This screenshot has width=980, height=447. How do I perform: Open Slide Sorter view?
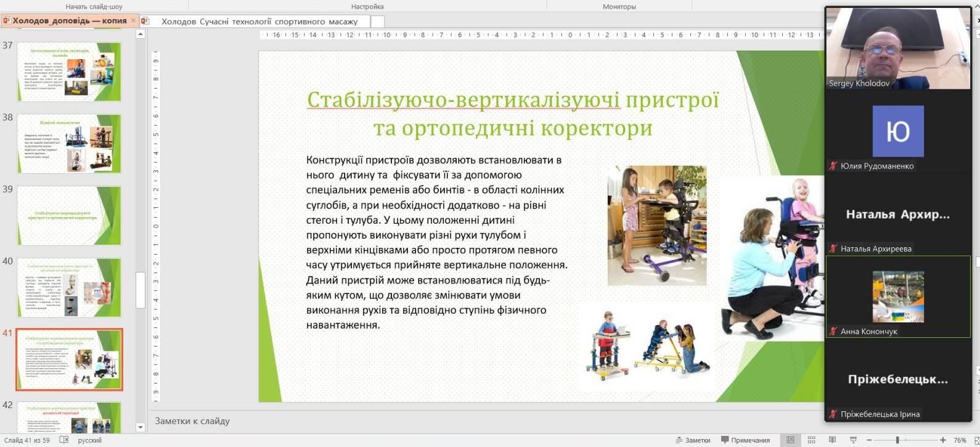(x=811, y=440)
